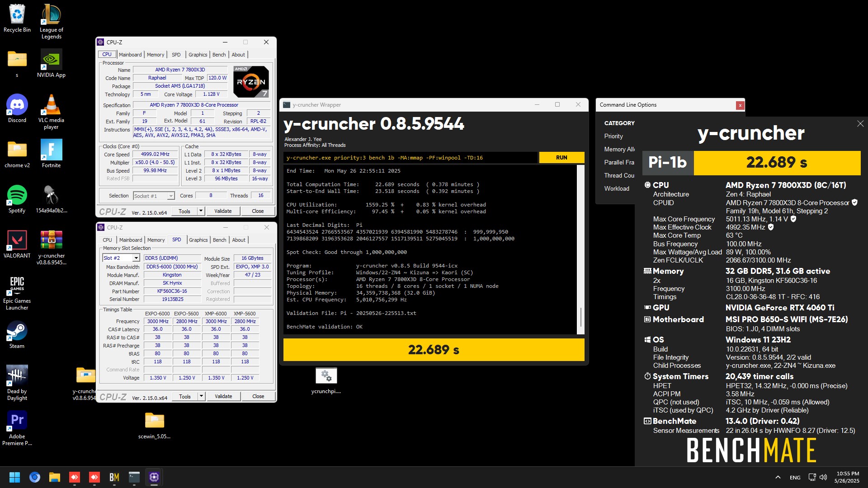Screen dimensions: 868x488
Task: Open the volume control in system tray
Action: pos(823,477)
